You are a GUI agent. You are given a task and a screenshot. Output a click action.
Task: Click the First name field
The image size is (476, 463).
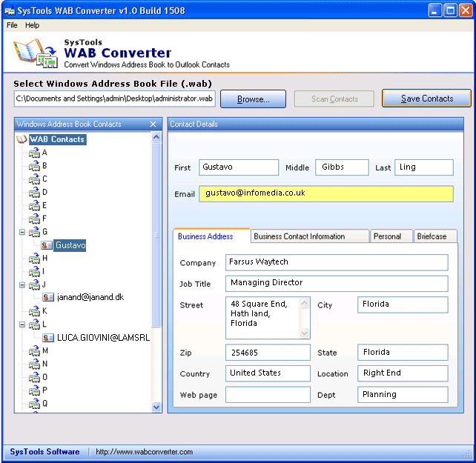pyautogui.click(x=239, y=167)
